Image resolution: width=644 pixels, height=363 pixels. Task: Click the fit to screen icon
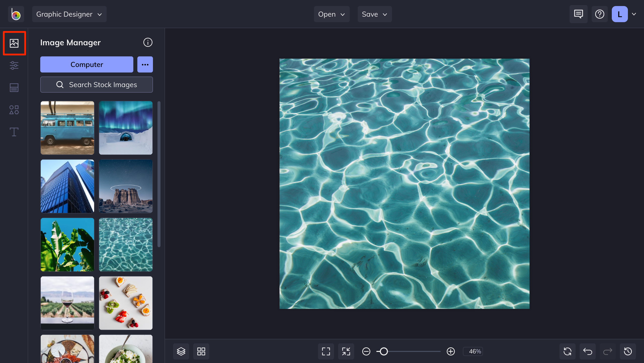coord(326,351)
